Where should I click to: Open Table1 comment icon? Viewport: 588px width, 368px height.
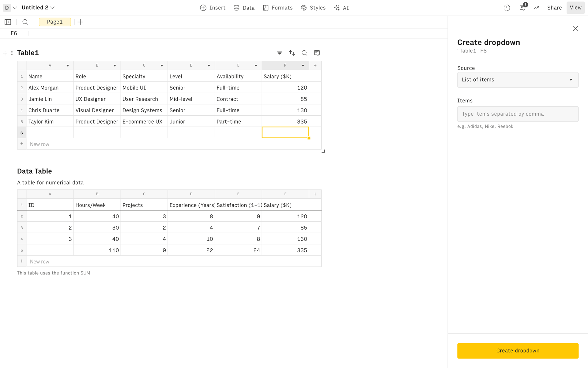pos(317,53)
